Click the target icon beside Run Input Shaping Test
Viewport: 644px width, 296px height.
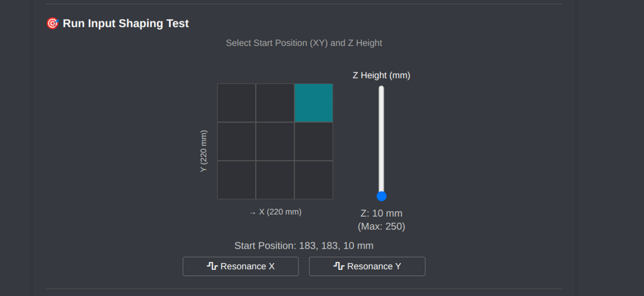point(52,23)
